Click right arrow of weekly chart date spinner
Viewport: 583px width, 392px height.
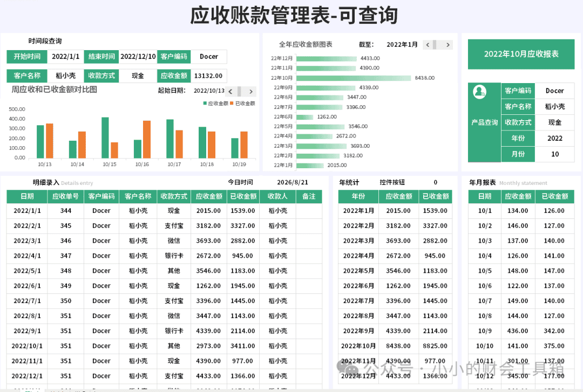[251, 92]
